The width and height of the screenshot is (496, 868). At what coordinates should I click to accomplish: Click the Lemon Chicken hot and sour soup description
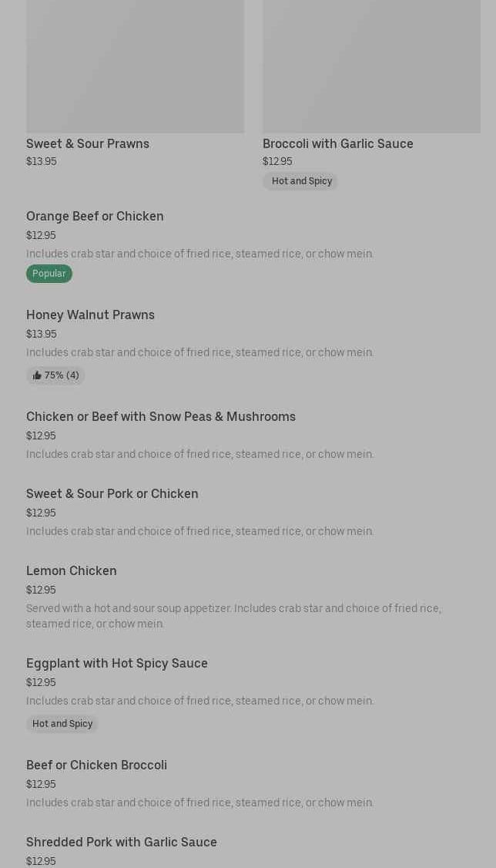[x=233, y=616]
